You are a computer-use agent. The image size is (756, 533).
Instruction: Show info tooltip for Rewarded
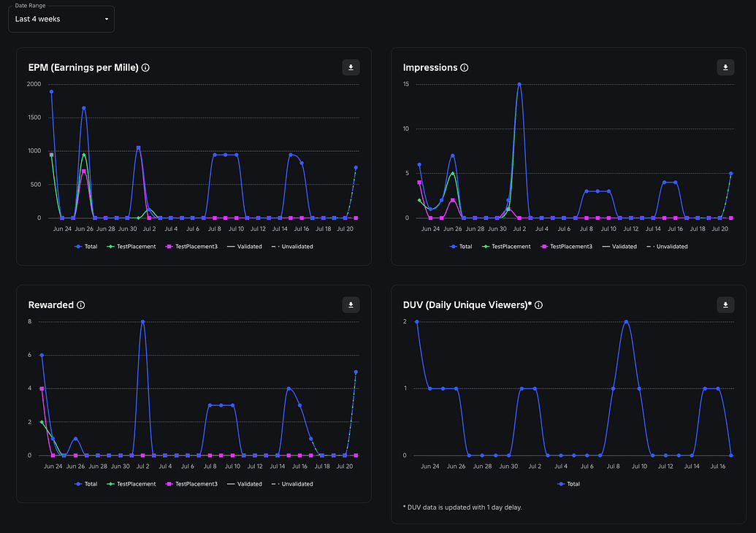[81, 305]
